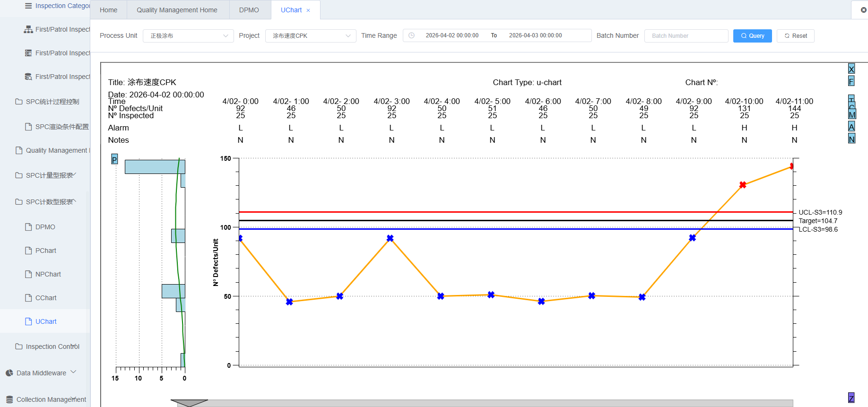Click the NPChart document icon in sidebar
Viewport: 868px width, 407px height.
pos(28,274)
